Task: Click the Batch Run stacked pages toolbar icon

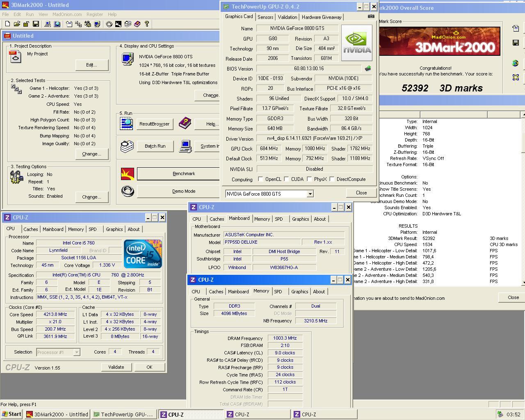Action: [x=128, y=24]
